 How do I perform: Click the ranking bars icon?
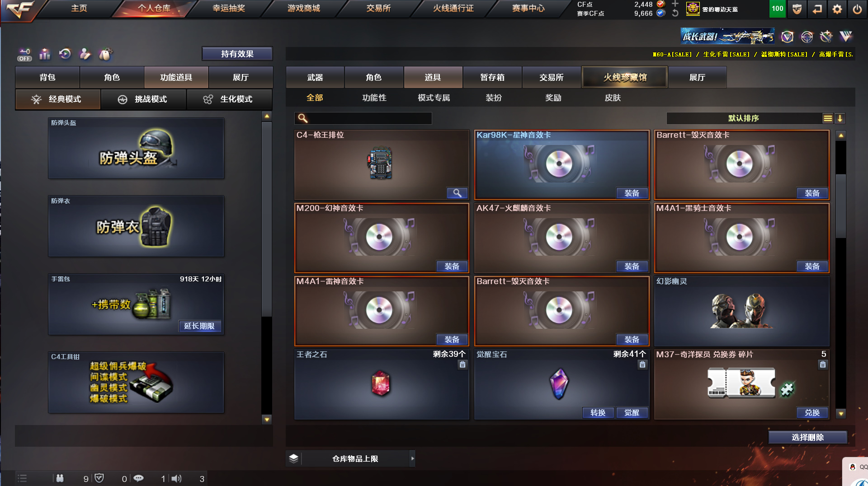(45, 54)
